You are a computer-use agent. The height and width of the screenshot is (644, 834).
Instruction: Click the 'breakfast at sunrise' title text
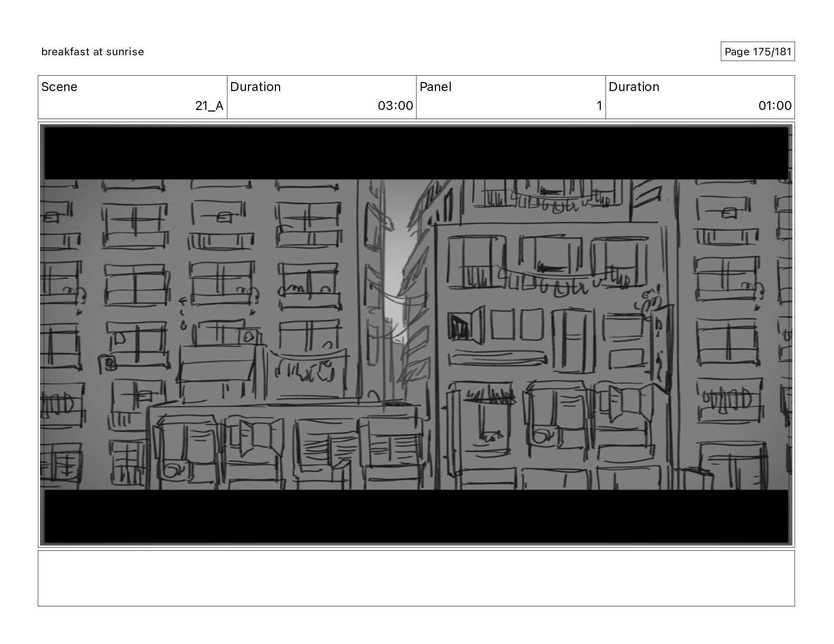[93, 52]
